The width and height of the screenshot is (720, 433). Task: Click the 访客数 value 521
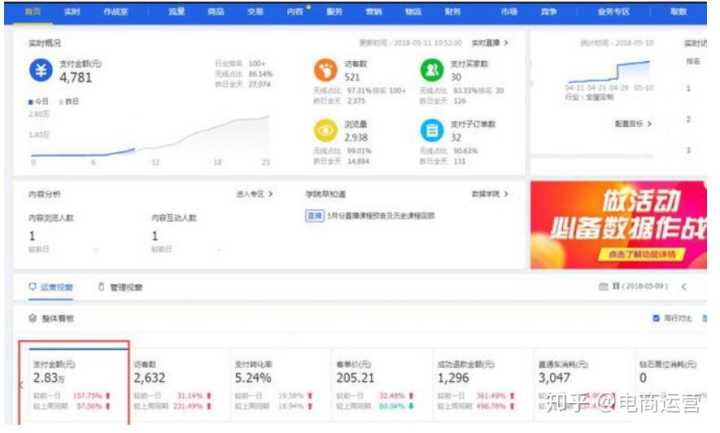(352, 77)
